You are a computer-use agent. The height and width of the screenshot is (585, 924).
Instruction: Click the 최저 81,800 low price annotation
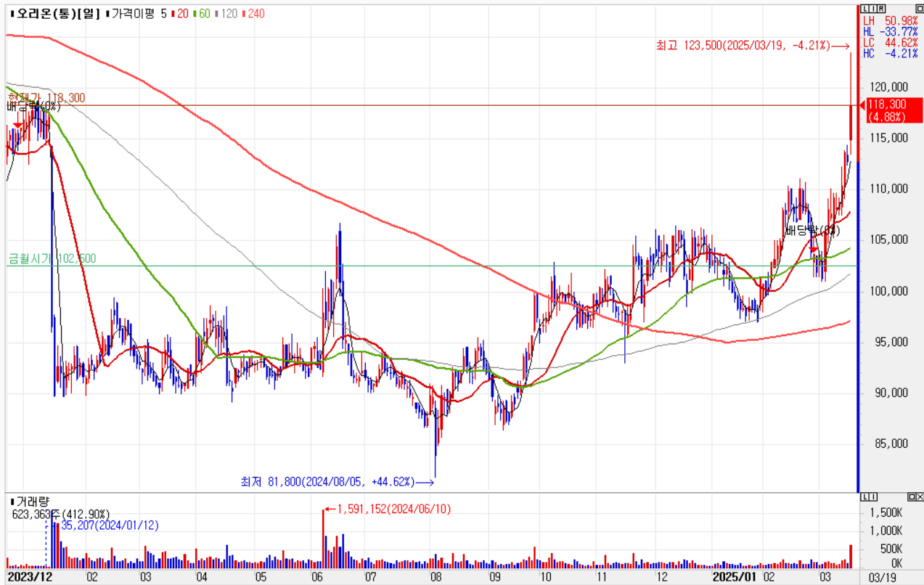click(x=327, y=481)
